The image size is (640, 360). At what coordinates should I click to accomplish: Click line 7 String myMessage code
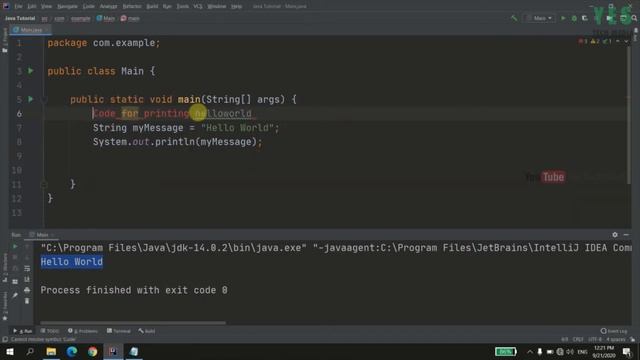coord(186,128)
